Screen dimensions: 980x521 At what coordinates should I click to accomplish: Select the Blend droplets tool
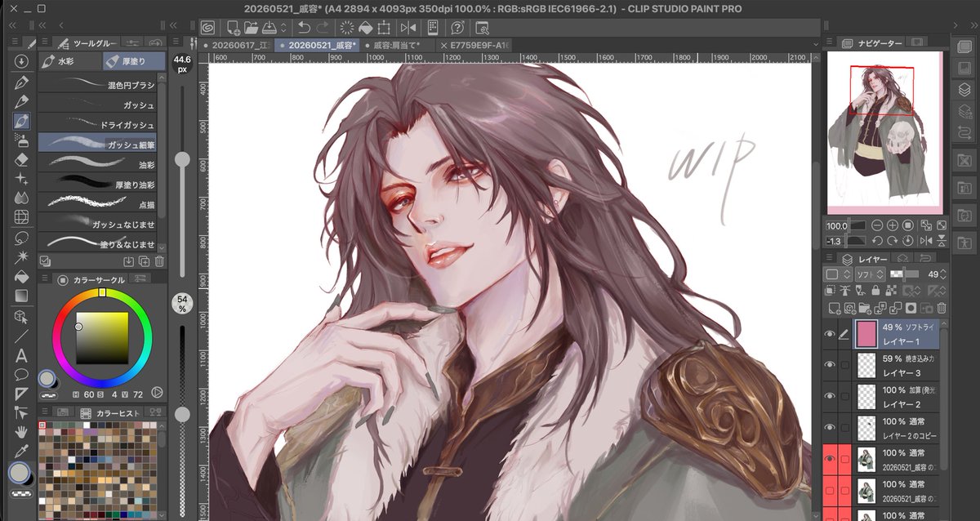(x=21, y=198)
